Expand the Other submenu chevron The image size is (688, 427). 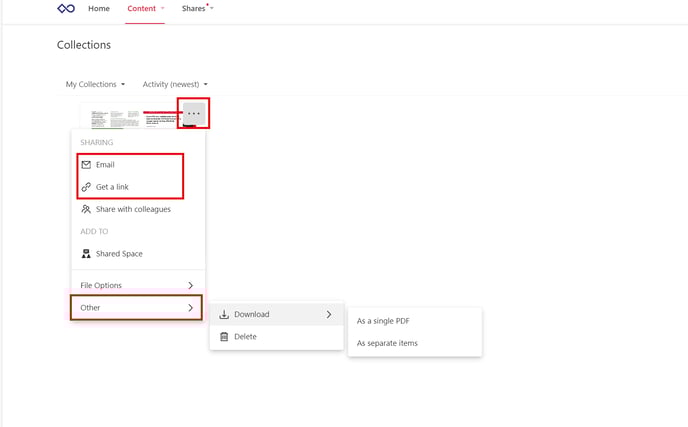(190, 308)
